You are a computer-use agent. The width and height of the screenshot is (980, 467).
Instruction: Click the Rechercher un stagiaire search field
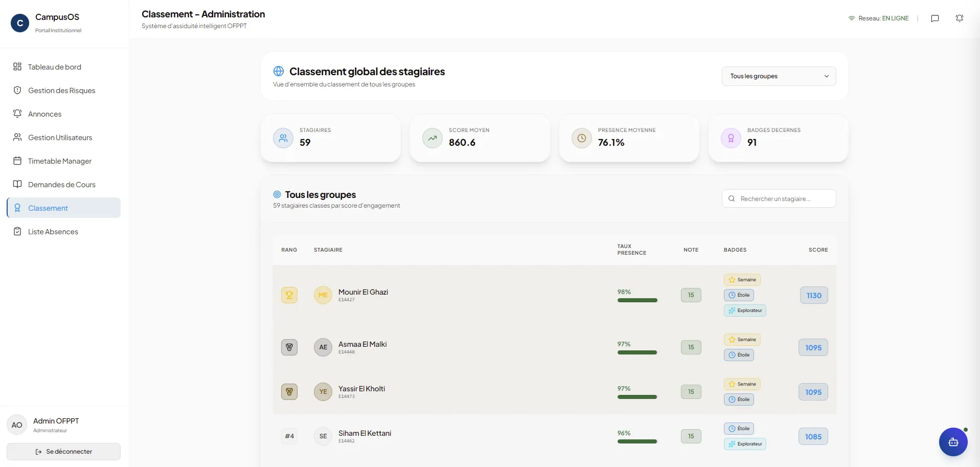click(779, 198)
